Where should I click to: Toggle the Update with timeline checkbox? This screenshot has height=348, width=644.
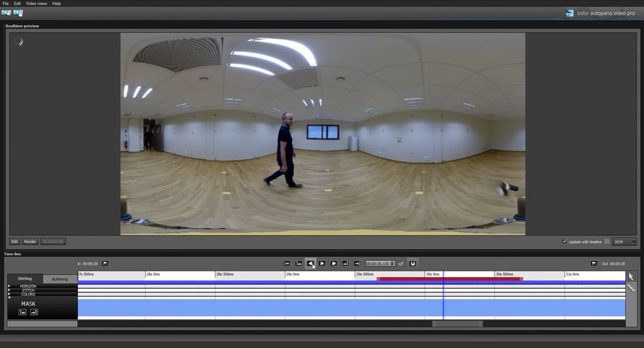click(565, 241)
